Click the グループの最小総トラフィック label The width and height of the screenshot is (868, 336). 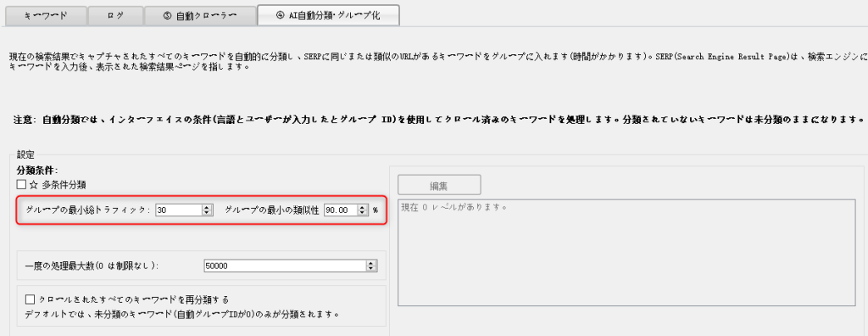pyautogui.click(x=88, y=210)
